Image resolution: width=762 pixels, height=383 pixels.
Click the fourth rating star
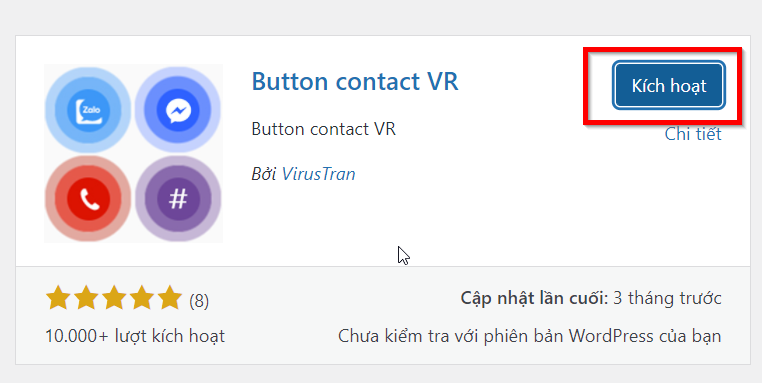(142, 298)
